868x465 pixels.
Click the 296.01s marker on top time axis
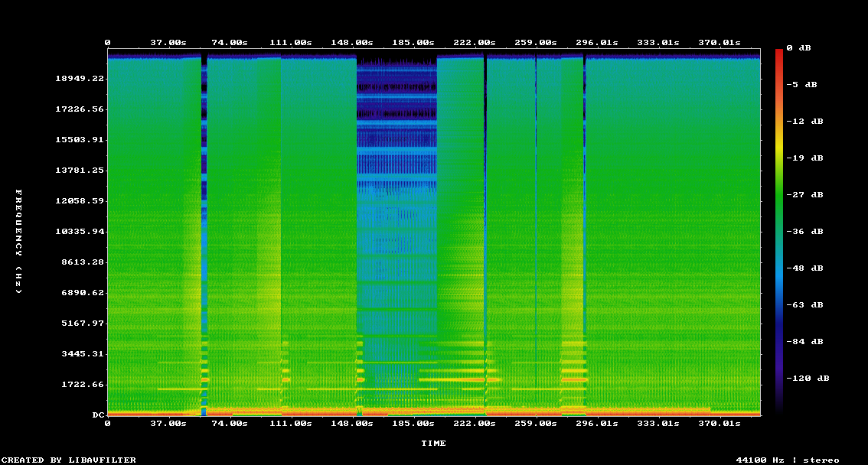click(597, 43)
